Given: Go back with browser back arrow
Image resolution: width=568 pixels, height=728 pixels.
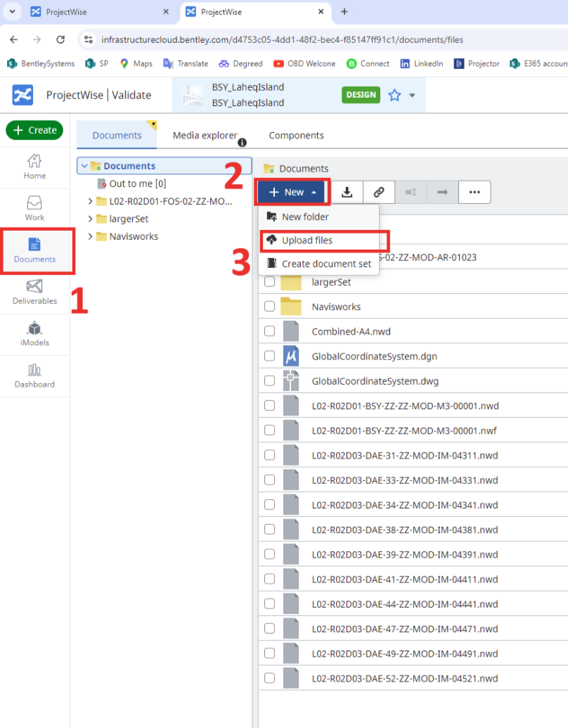Looking at the screenshot, I should pos(14,39).
